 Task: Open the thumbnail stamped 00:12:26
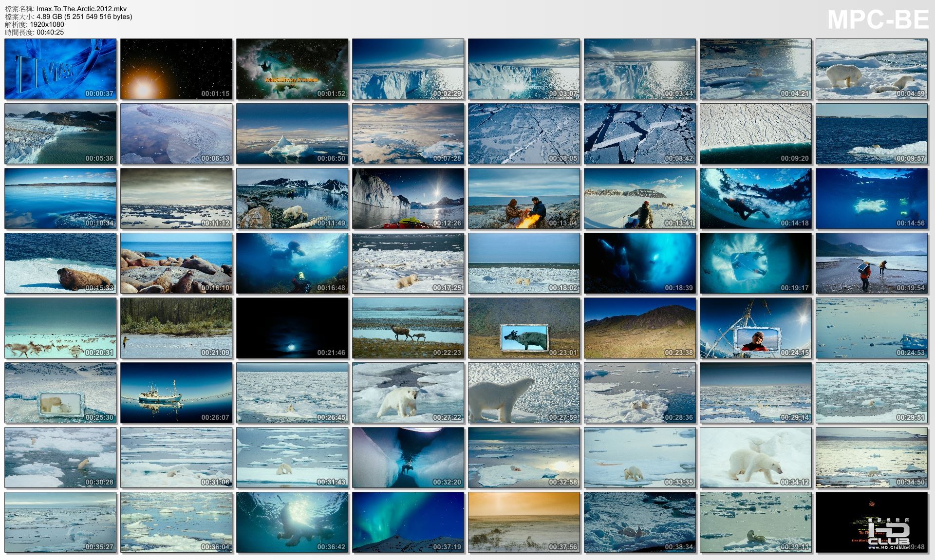click(x=408, y=199)
